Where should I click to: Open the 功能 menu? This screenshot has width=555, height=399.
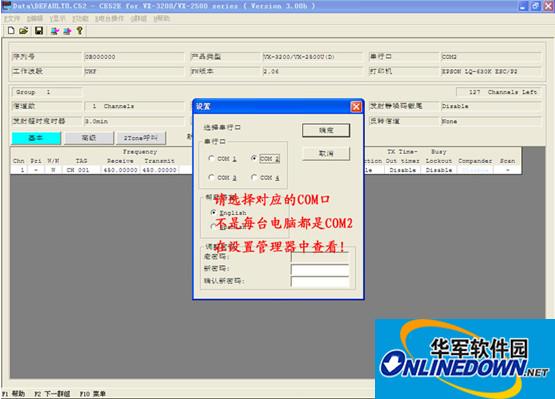tap(80, 18)
